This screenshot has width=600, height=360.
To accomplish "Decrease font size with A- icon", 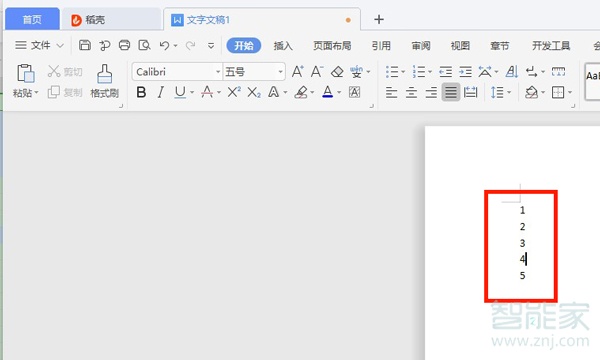I will [x=317, y=72].
